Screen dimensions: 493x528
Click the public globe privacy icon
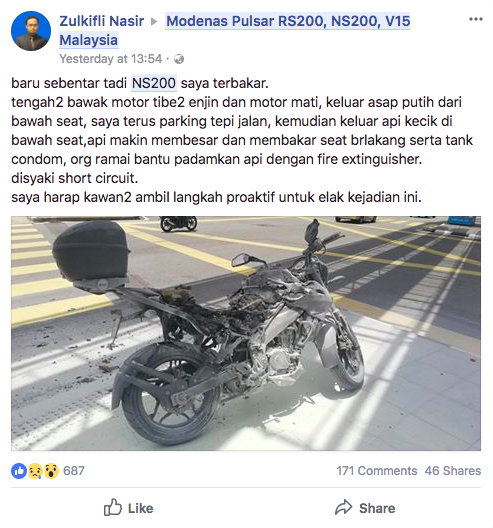coord(179,59)
